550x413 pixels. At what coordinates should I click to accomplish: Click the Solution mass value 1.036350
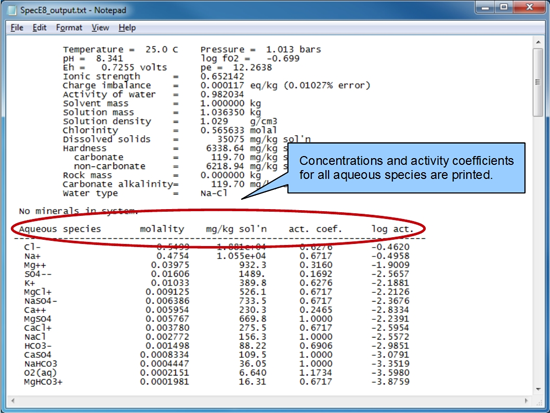(222, 112)
